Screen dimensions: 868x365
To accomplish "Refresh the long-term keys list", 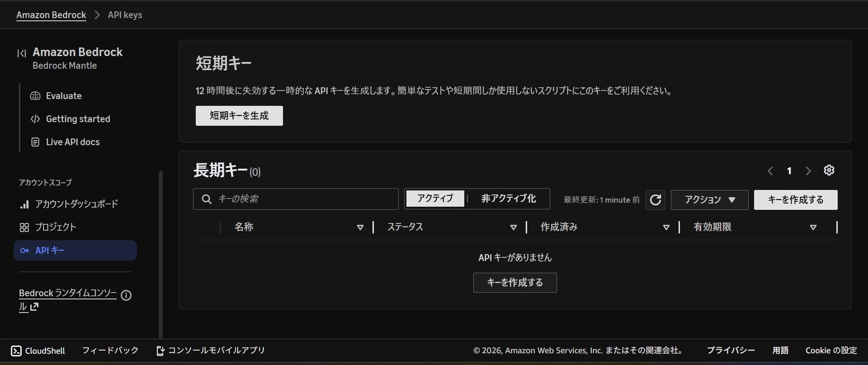I will [656, 199].
